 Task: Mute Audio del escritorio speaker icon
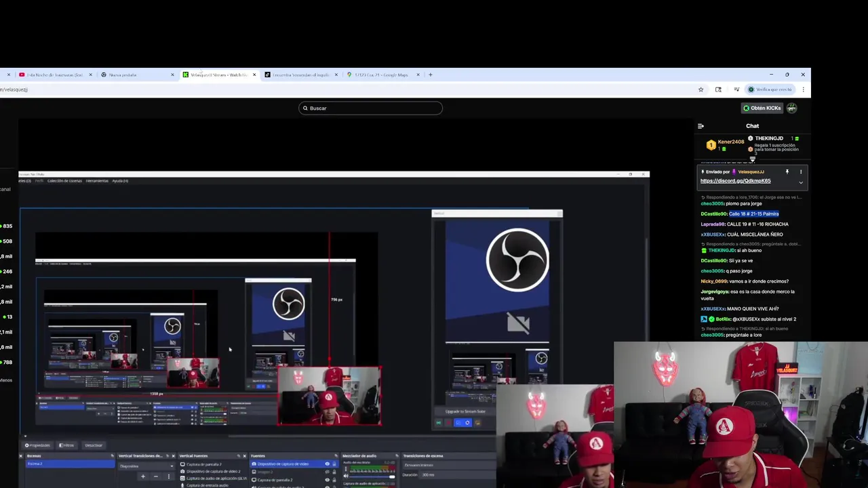[x=345, y=476]
